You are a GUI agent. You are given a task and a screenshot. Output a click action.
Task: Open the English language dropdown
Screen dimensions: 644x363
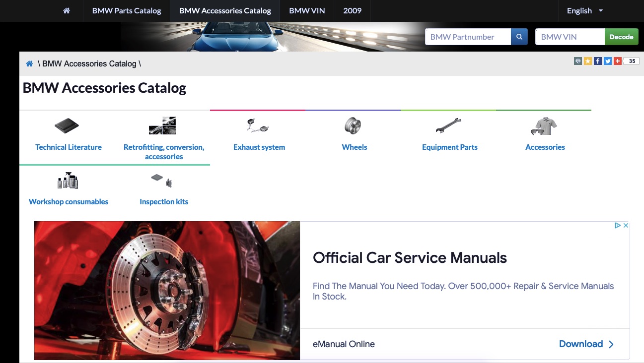click(585, 10)
